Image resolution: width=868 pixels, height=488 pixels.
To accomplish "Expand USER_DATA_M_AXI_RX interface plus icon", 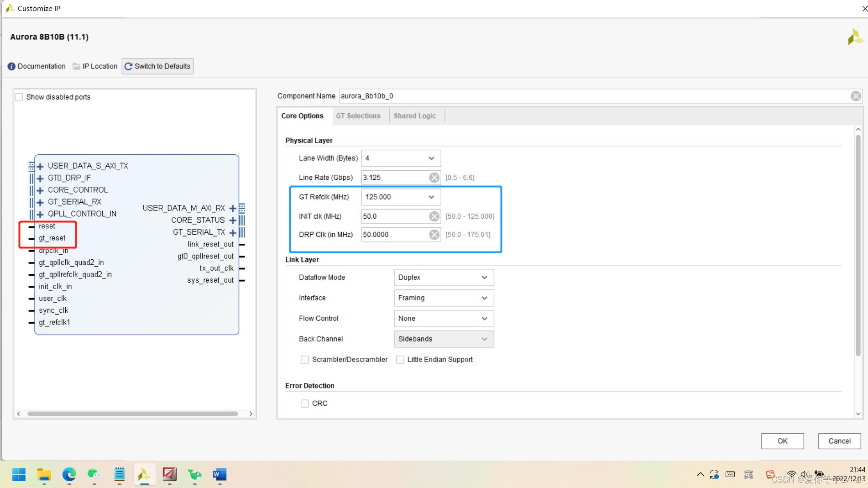I will [x=233, y=208].
